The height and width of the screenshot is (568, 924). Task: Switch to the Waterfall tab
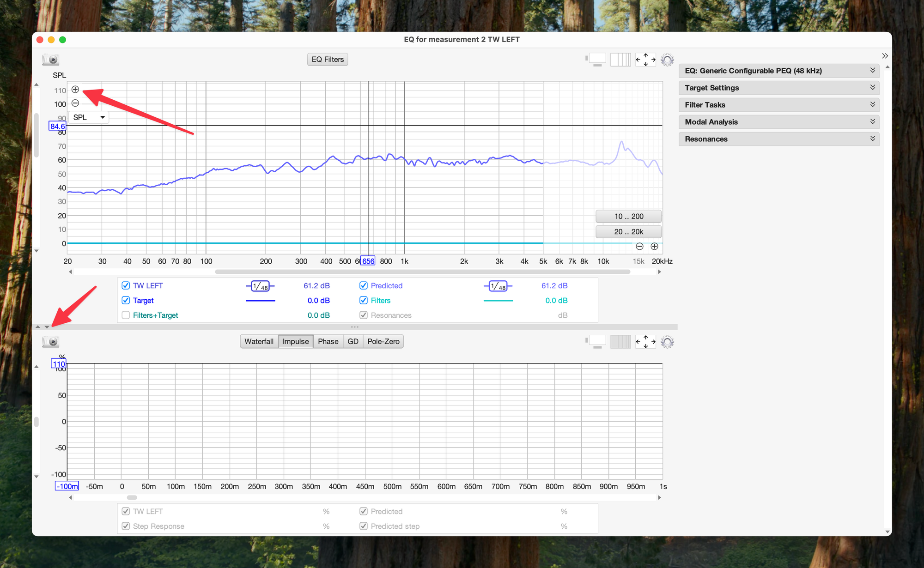(259, 341)
